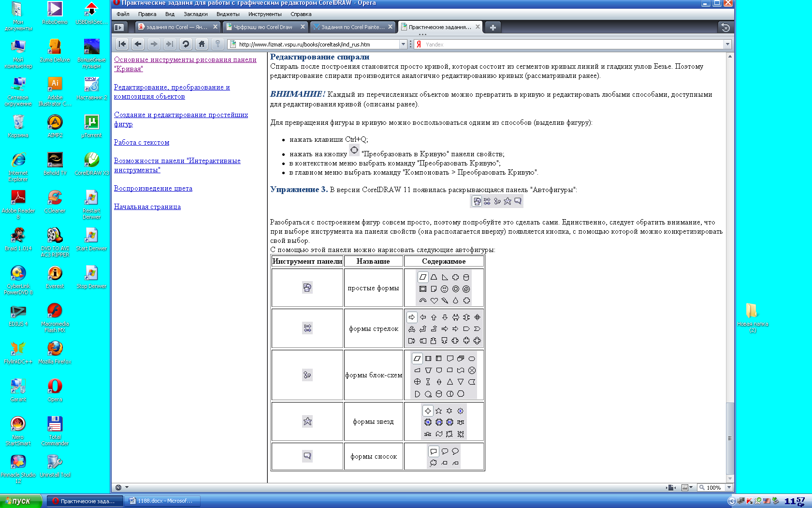
Task: Expand the address bar history dropdown
Action: coord(403,44)
